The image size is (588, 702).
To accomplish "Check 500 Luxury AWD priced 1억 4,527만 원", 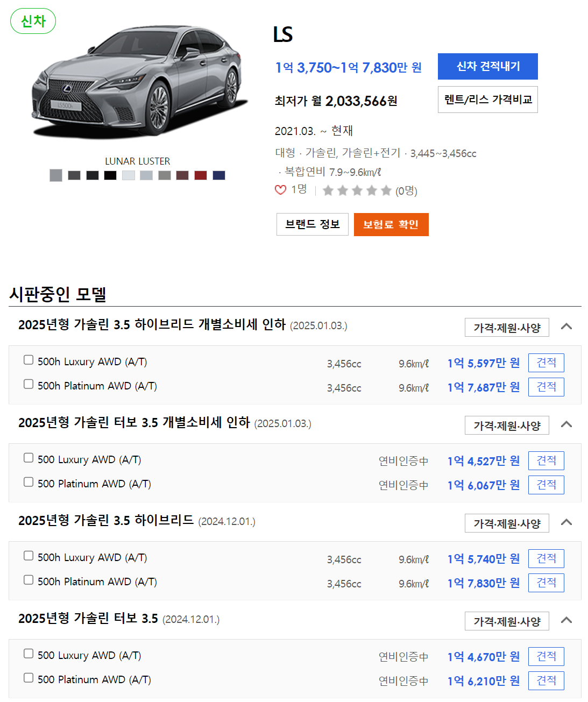I will tap(29, 458).
